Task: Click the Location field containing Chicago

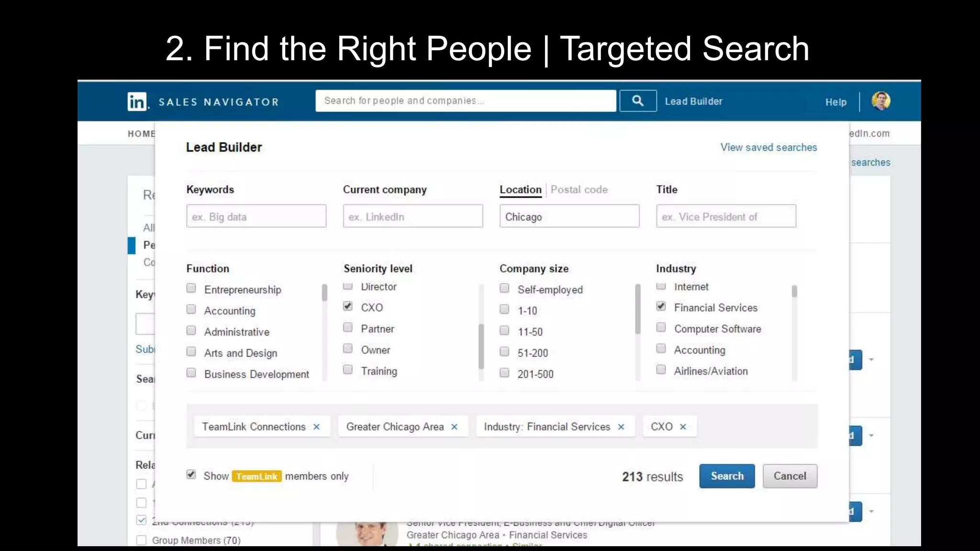Action: 569,216
